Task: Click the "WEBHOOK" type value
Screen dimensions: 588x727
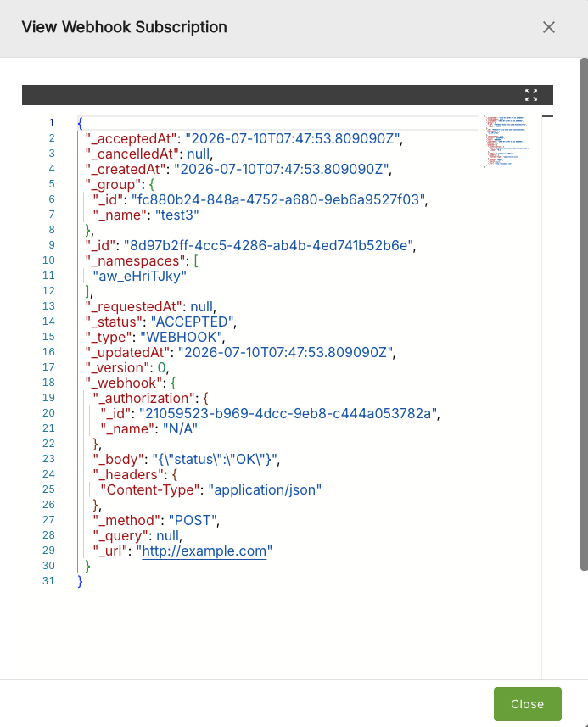Action: point(182,337)
